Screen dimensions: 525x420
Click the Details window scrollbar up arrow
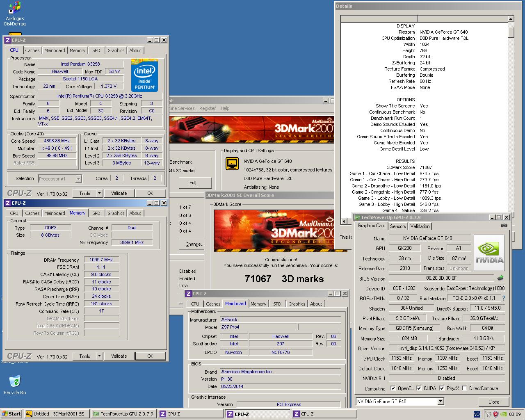pyautogui.click(x=511, y=19)
